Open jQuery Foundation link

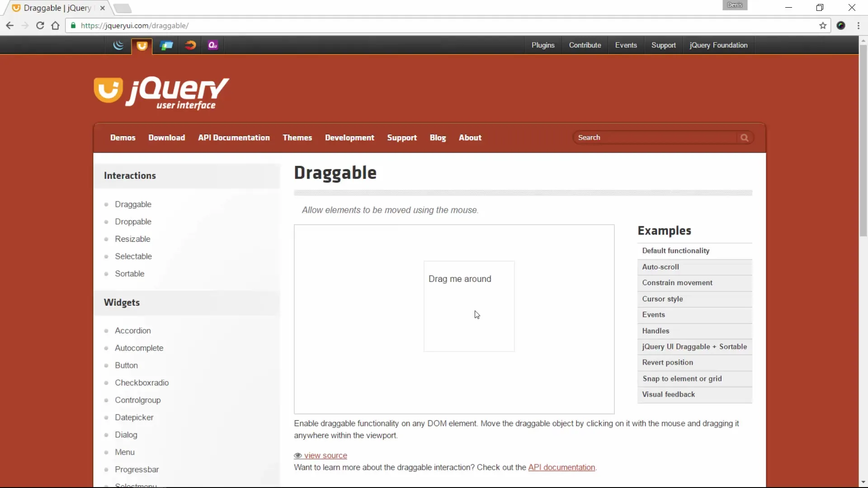tap(718, 45)
